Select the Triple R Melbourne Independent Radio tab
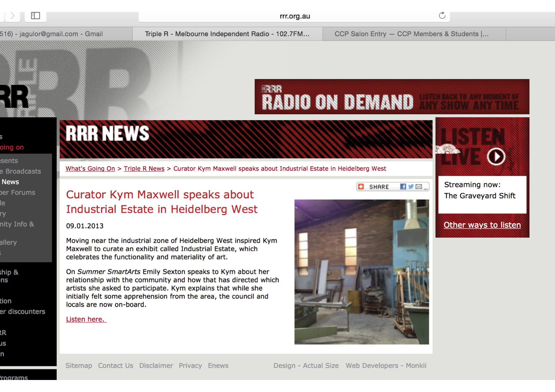Screen dimensions: 555x392 [x=227, y=34]
